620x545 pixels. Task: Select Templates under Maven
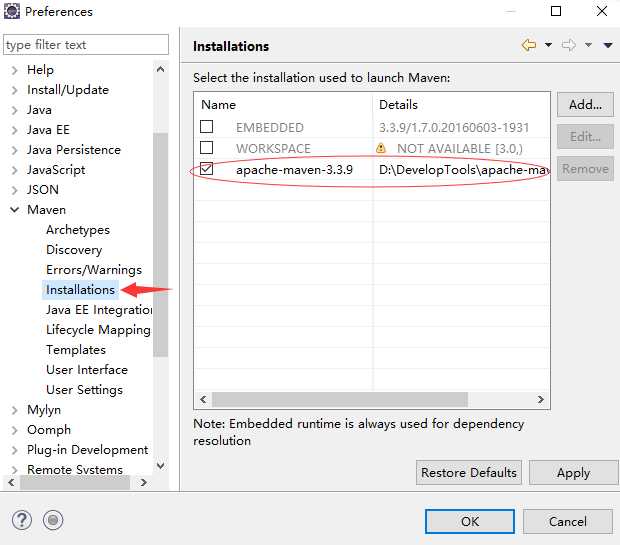pyautogui.click(x=76, y=350)
